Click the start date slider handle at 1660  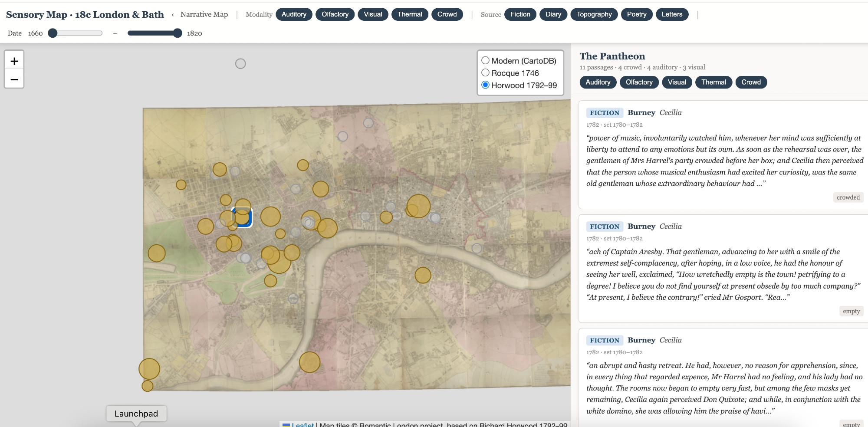pos(53,33)
